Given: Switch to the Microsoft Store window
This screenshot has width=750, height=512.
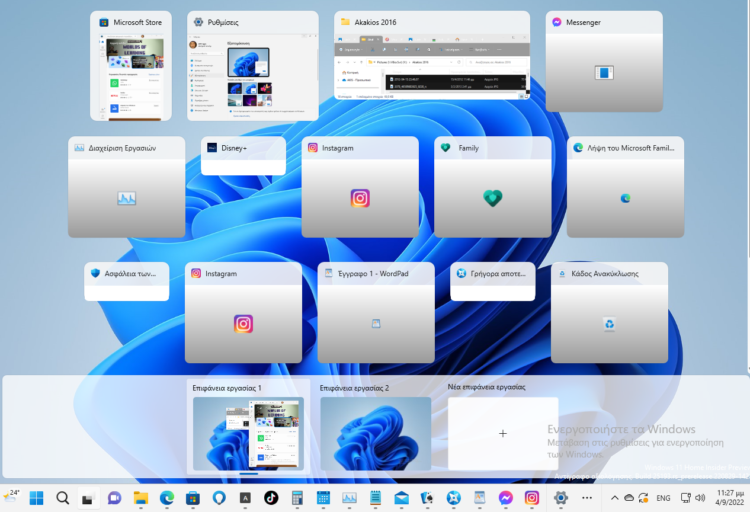Looking at the screenshot, I should (131, 66).
